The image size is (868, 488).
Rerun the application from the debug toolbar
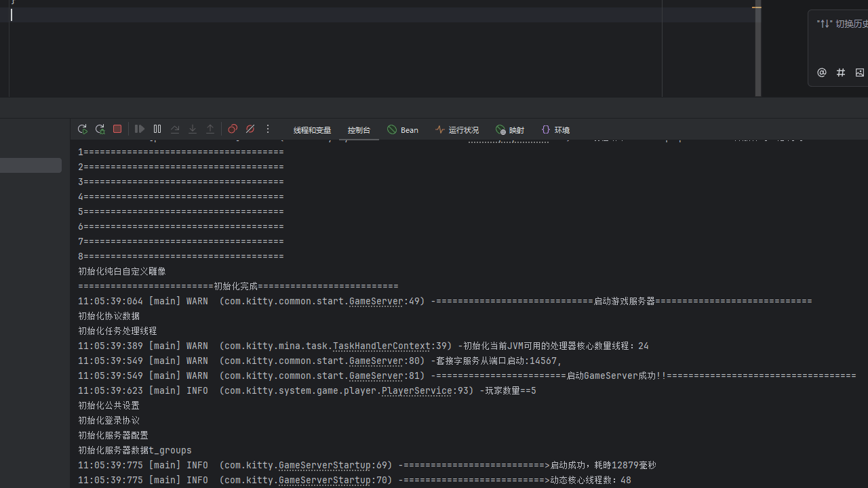point(82,129)
